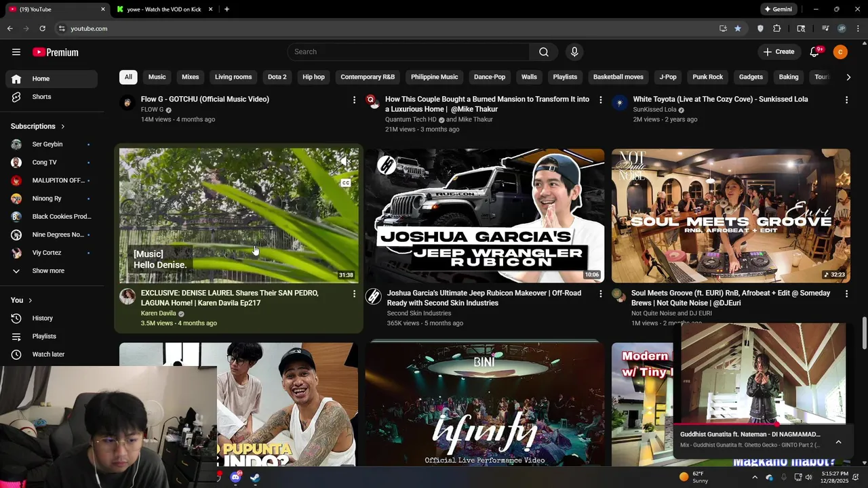Open Watch later in the sidebar
Image resolution: width=868 pixels, height=488 pixels.
click(x=52, y=354)
